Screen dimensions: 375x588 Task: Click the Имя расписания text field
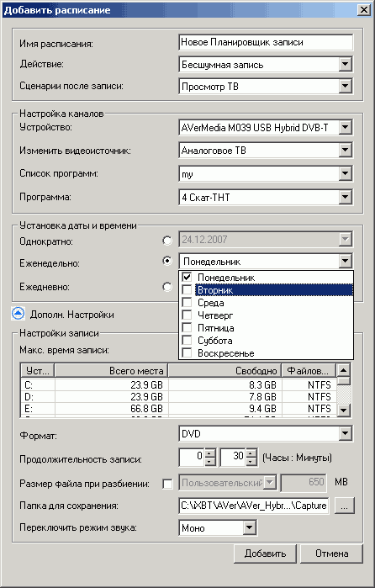coord(266,42)
